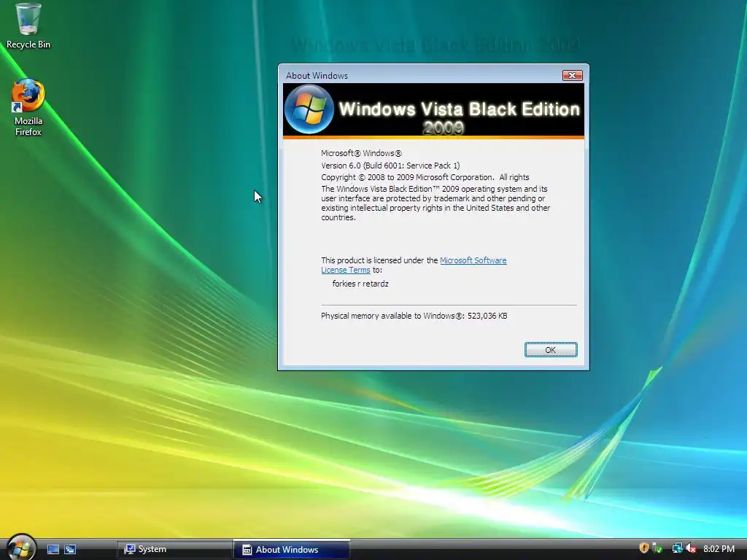Image resolution: width=747 pixels, height=560 pixels.
Task: Click the 'Version 6.0 (Build 6001: Service Pack 1)' text
Action: (x=390, y=166)
